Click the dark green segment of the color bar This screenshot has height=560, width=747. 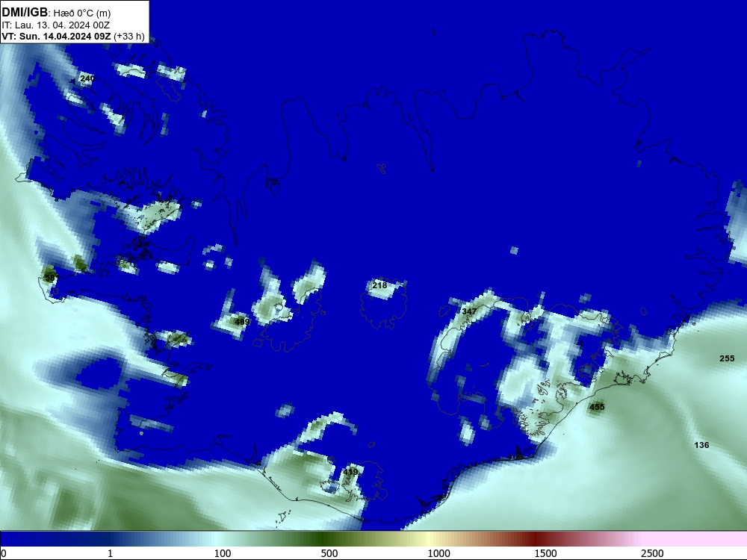tap(324, 539)
